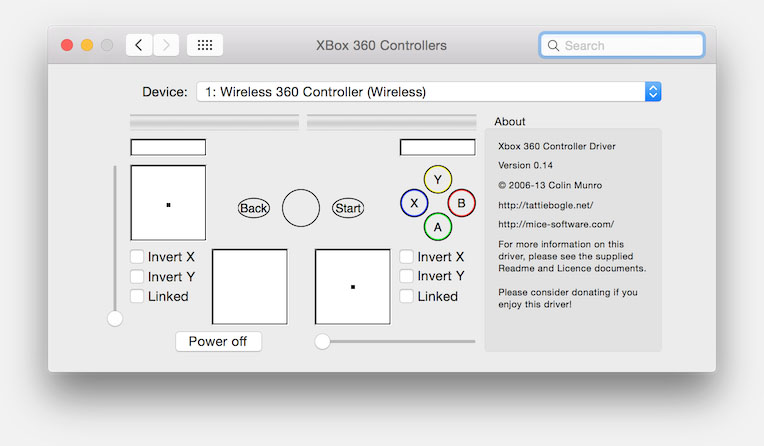The width and height of the screenshot is (764, 446).
Task: Click the Version 0.14 text
Action: 525,165
